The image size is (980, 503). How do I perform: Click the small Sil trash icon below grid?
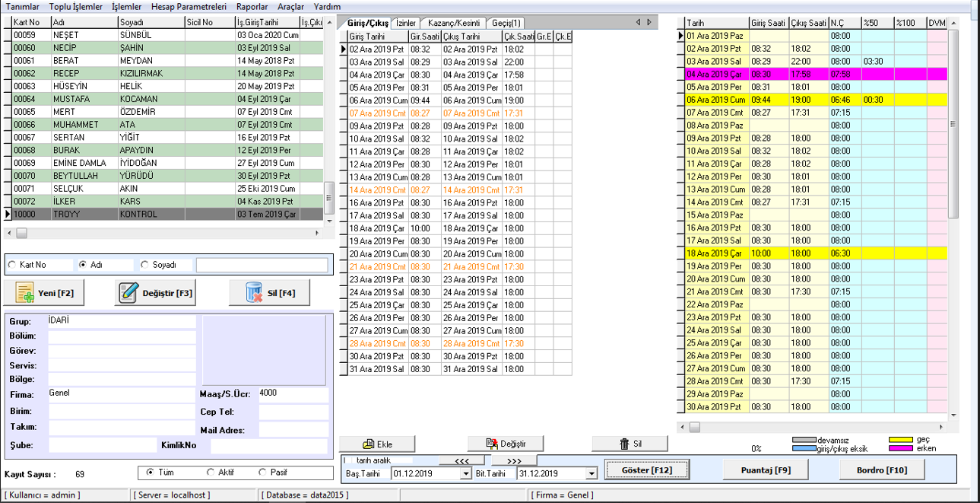(x=624, y=444)
